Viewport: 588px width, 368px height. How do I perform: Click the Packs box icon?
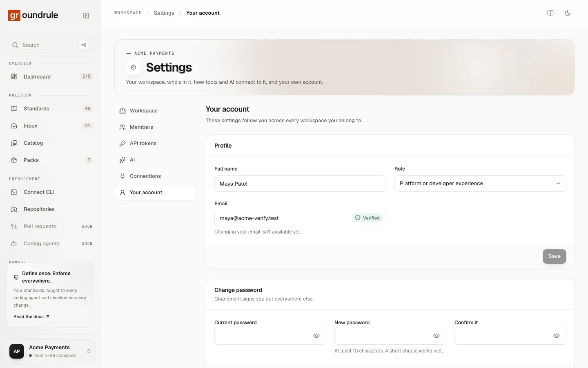14,160
